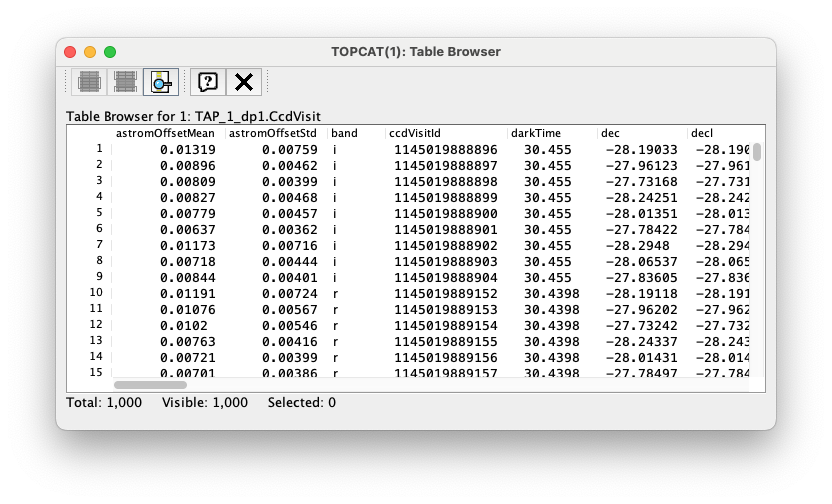The height and width of the screenshot is (504, 832).
Task: Click the dec column header
Action: (640, 133)
